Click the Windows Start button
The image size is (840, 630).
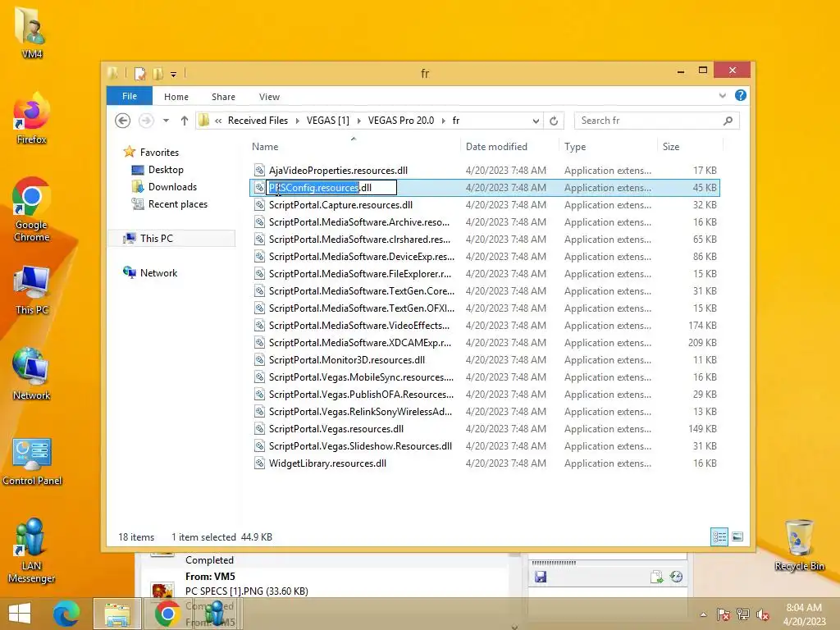(x=20, y=614)
